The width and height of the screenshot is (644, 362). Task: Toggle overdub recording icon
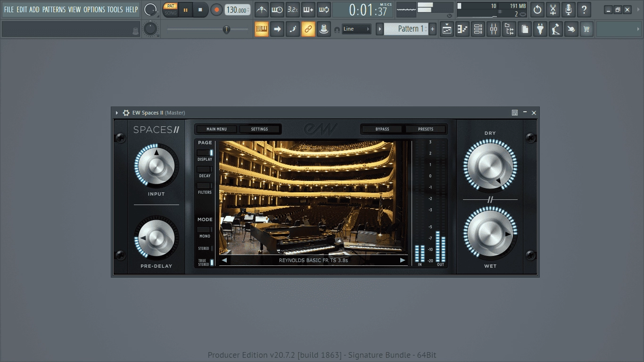308,9
